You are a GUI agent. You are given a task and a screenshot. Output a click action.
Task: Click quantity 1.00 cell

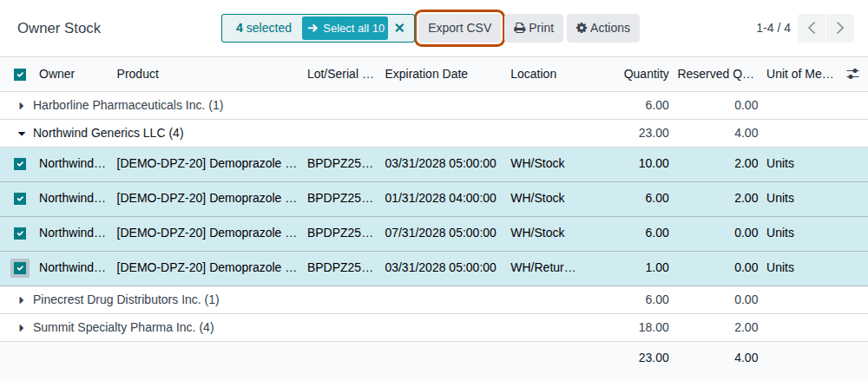(x=657, y=268)
